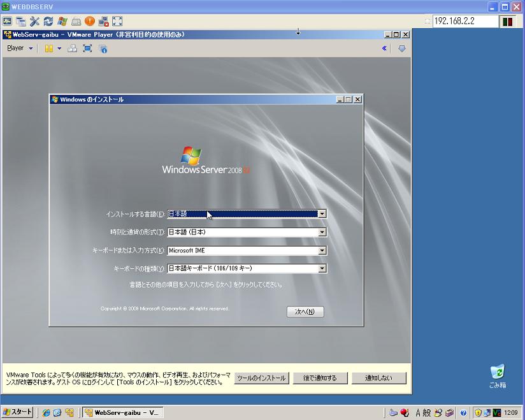525x420 pixels.
Task: Expand the power options arrow beside pause
Action: (x=59, y=48)
